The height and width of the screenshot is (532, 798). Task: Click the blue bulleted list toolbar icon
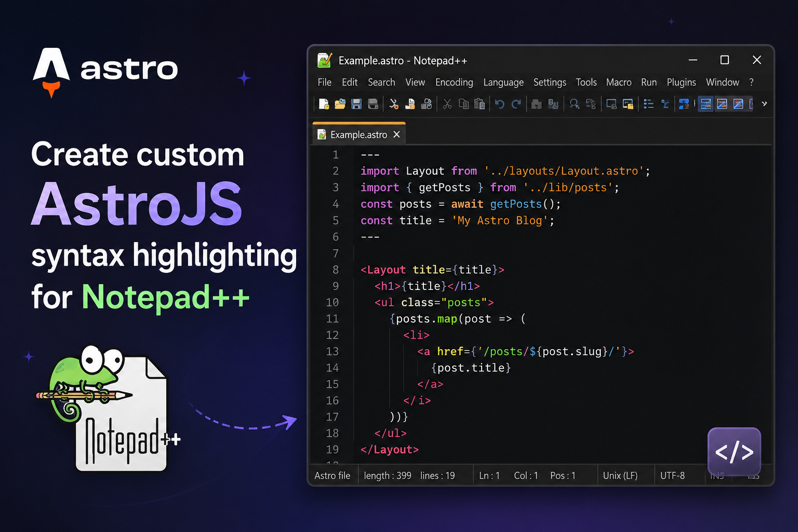(648, 104)
